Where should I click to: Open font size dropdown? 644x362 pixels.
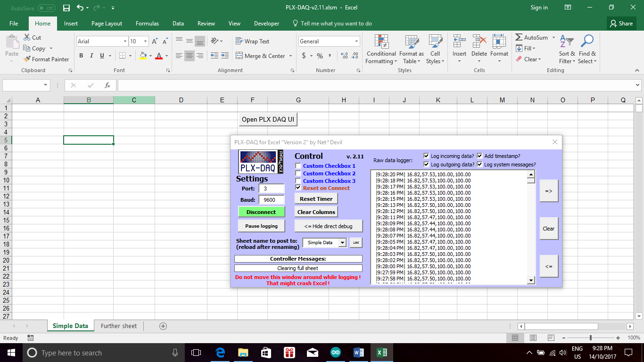145,41
